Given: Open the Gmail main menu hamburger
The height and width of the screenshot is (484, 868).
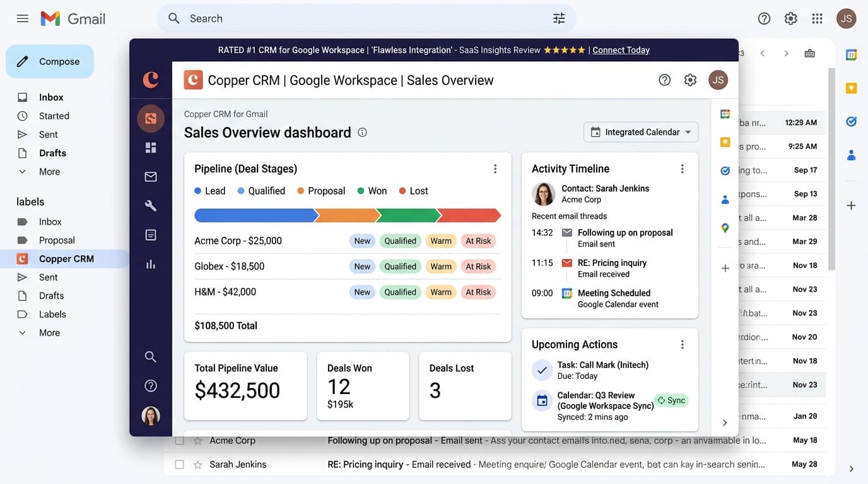Looking at the screenshot, I should [23, 18].
